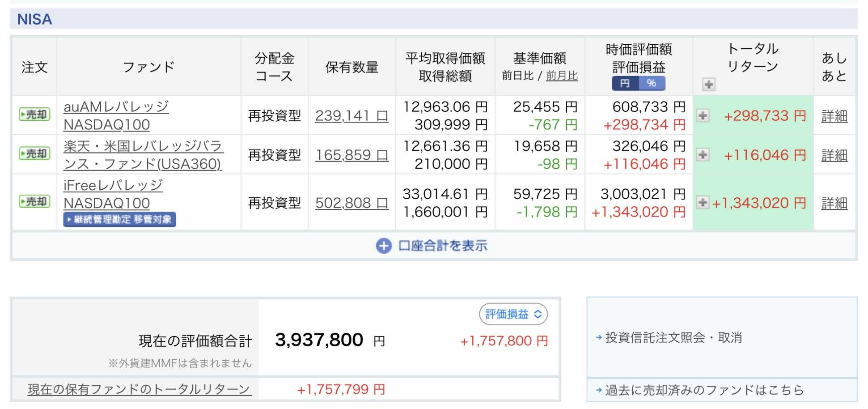
Task: Open the 評価損益 dropdown selector
Action: [x=513, y=314]
